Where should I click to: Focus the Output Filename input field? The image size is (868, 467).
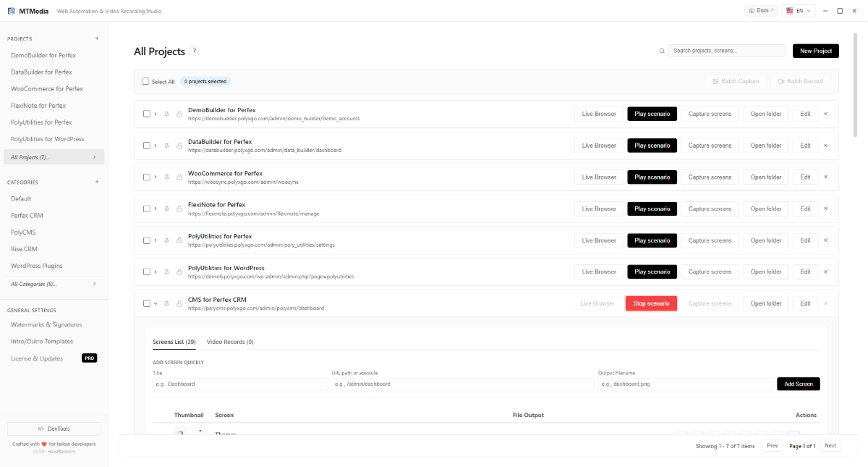(x=686, y=384)
